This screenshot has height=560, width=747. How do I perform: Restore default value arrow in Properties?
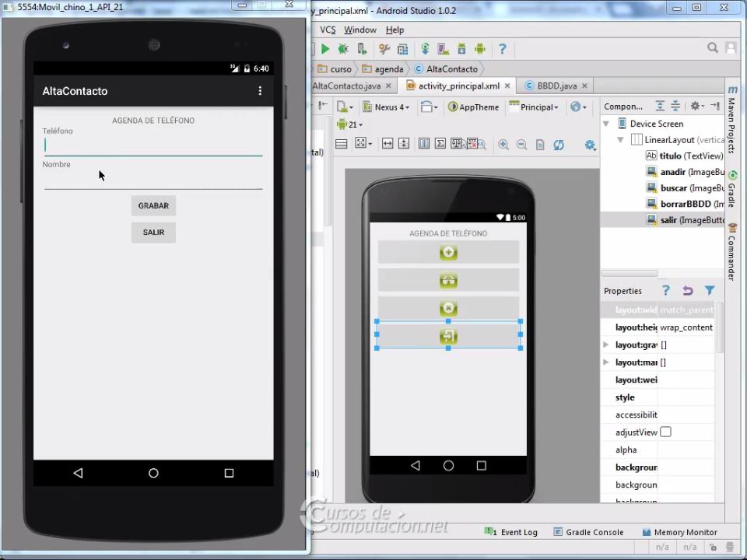(687, 290)
